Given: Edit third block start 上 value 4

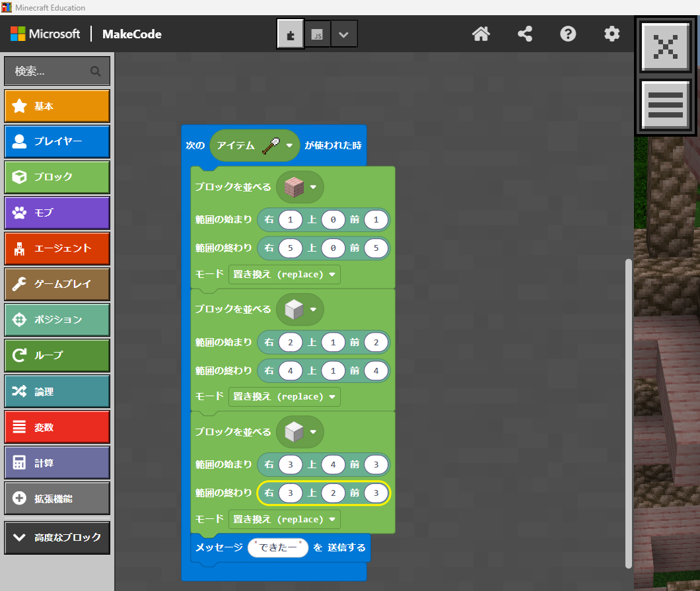Looking at the screenshot, I should point(333,465).
